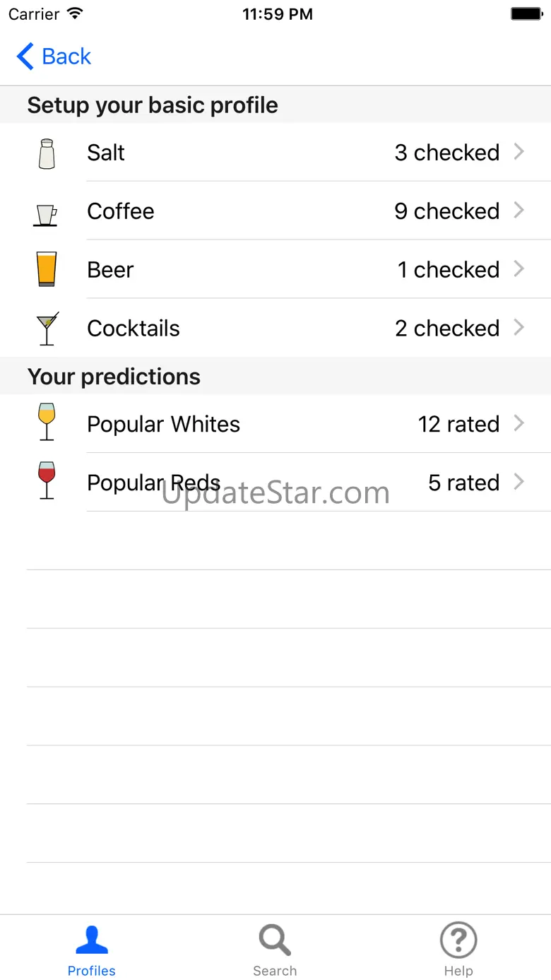Tap the red wine glass icon

click(47, 481)
